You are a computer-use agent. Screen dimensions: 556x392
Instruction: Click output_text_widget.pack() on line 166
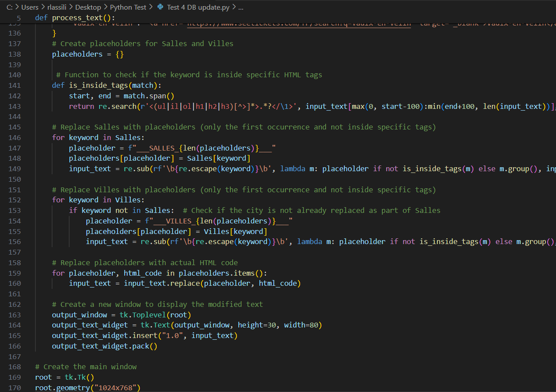tap(104, 346)
